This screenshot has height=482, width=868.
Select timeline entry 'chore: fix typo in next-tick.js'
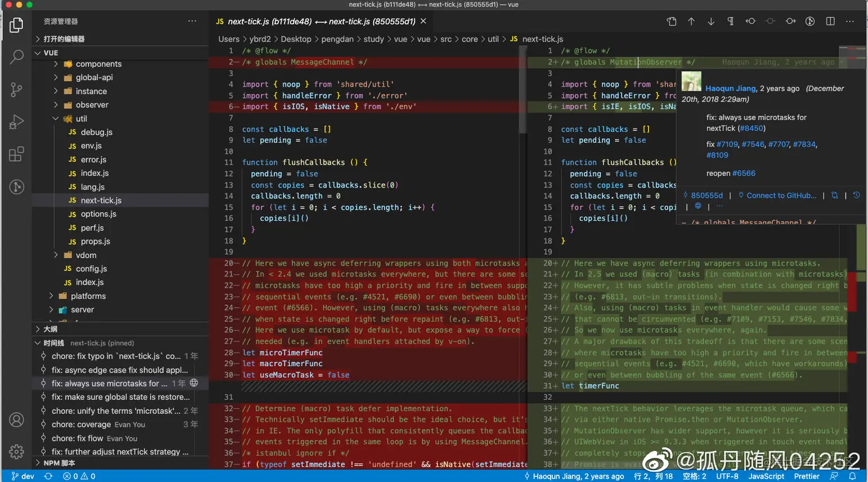click(120, 356)
